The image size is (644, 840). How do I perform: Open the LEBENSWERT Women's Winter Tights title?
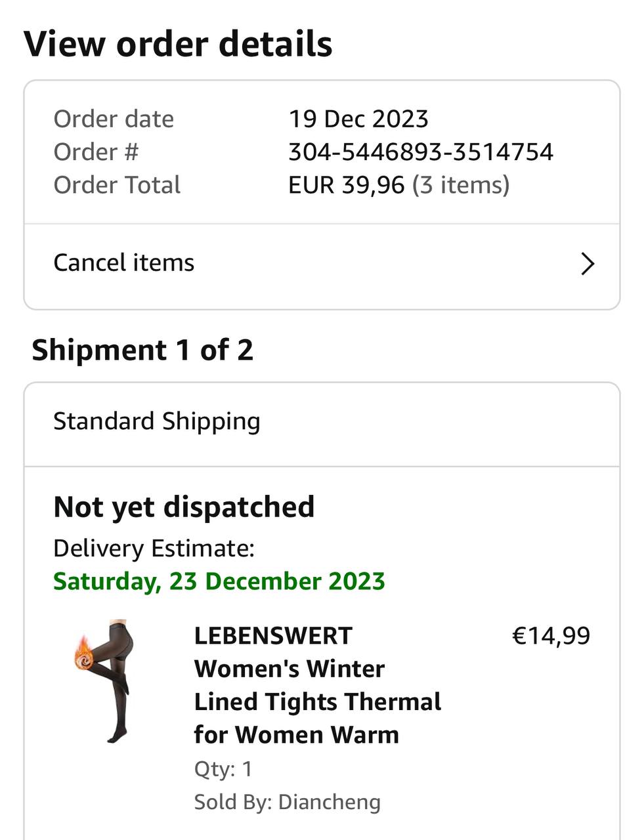click(317, 684)
